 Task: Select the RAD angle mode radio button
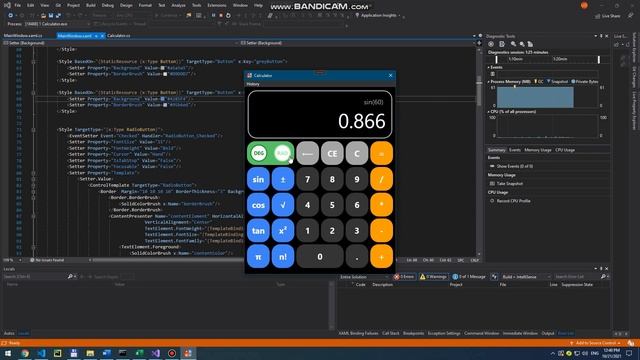(x=282, y=153)
